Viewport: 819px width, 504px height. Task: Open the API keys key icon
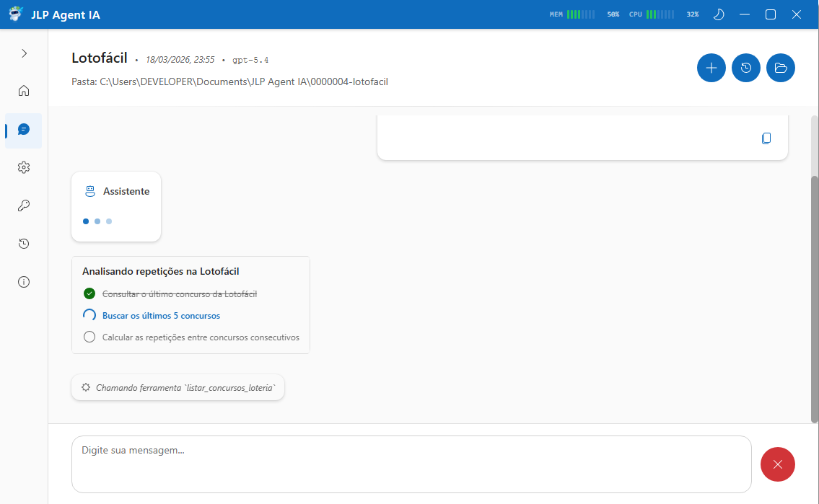24,205
